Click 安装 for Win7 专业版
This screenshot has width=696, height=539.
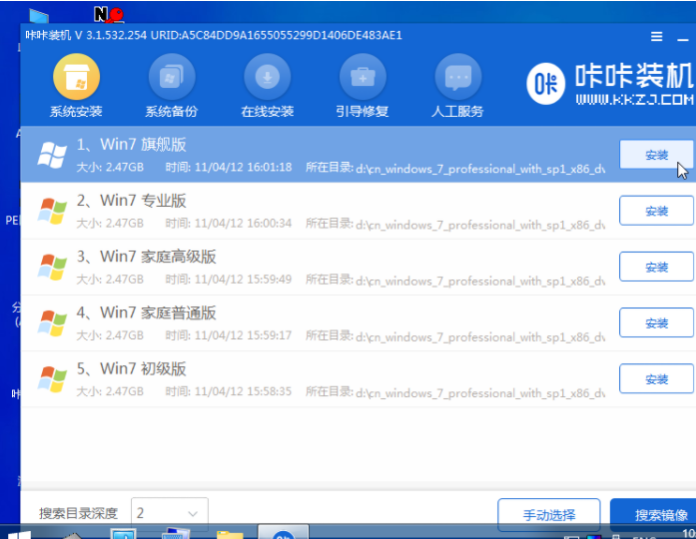pyautogui.click(x=656, y=211)
